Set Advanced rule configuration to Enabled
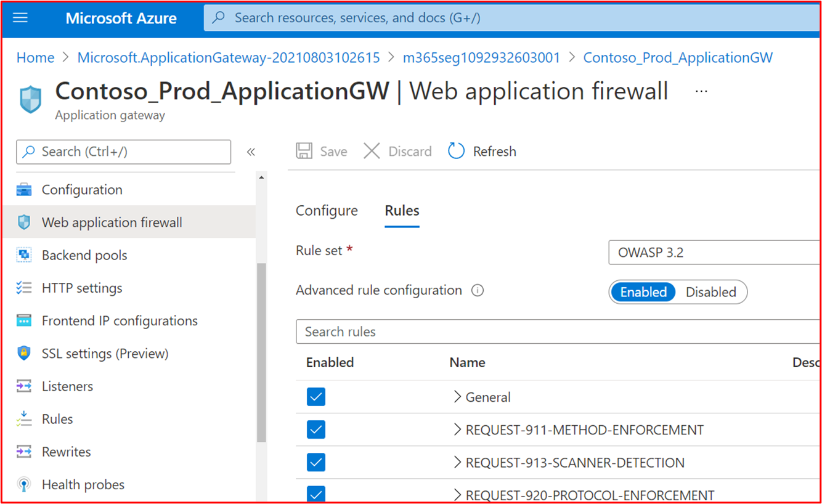 [643, 292]
